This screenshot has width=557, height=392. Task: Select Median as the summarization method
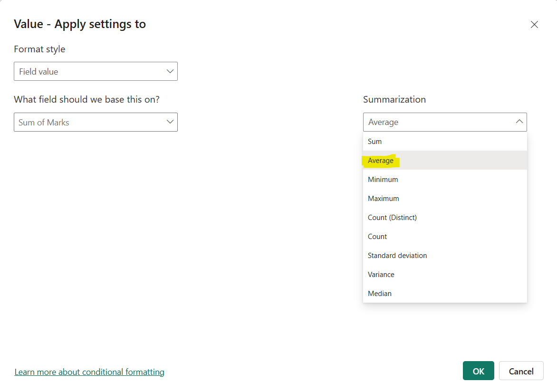coord(379,293)
